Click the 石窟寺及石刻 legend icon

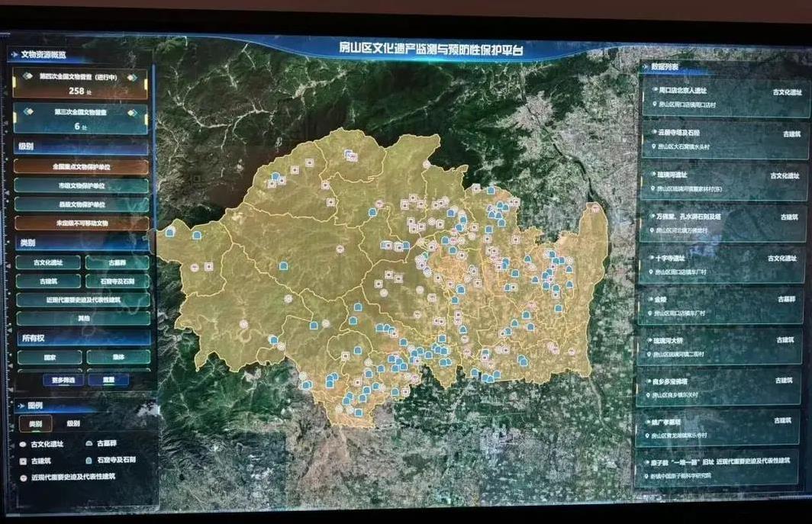pos(89,461)
